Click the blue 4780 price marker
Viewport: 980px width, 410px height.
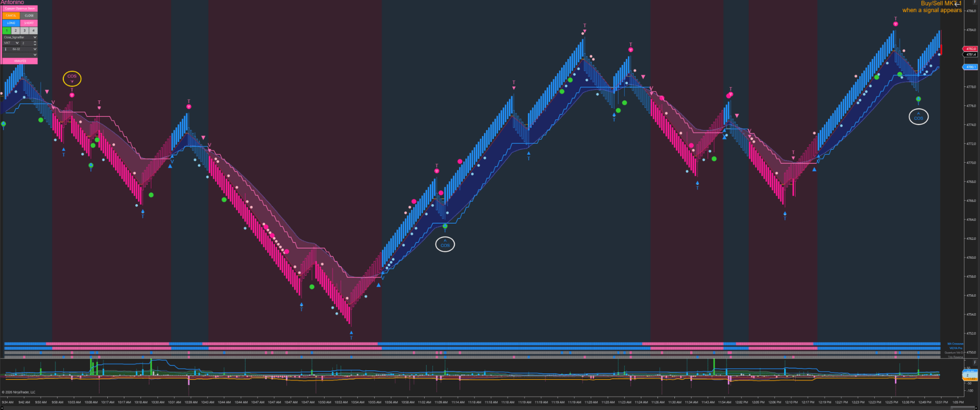click(971, 67)
